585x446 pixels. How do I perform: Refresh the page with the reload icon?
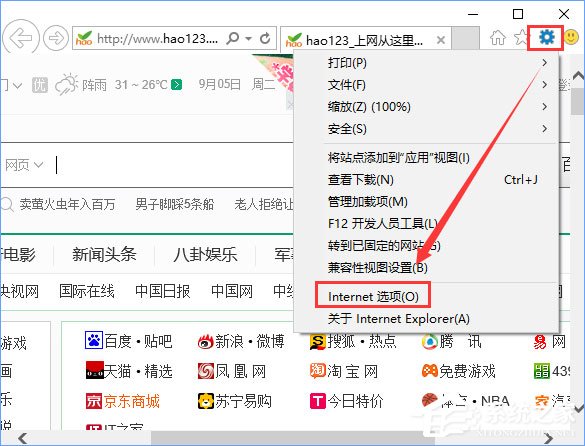(x=265, y=38)
